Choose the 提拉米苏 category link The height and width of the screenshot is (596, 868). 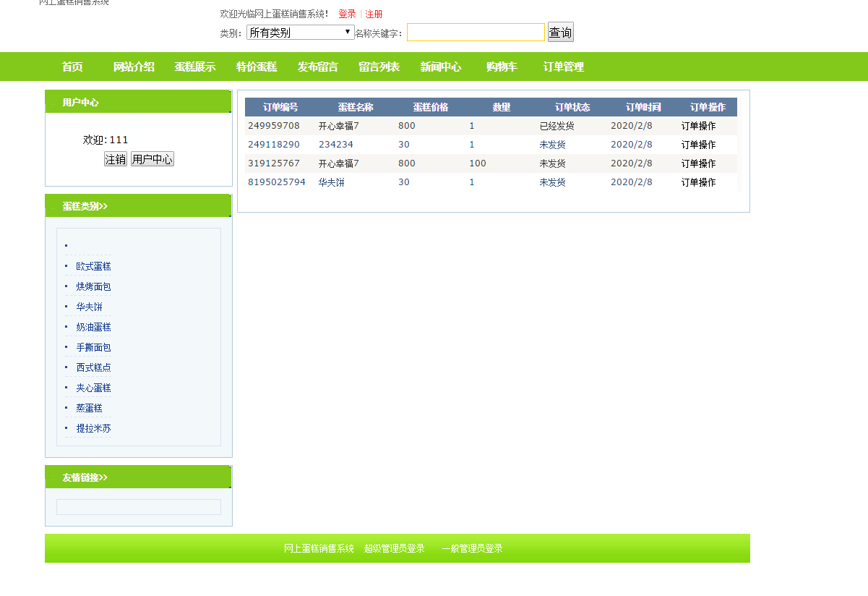[x=94, y=428]
